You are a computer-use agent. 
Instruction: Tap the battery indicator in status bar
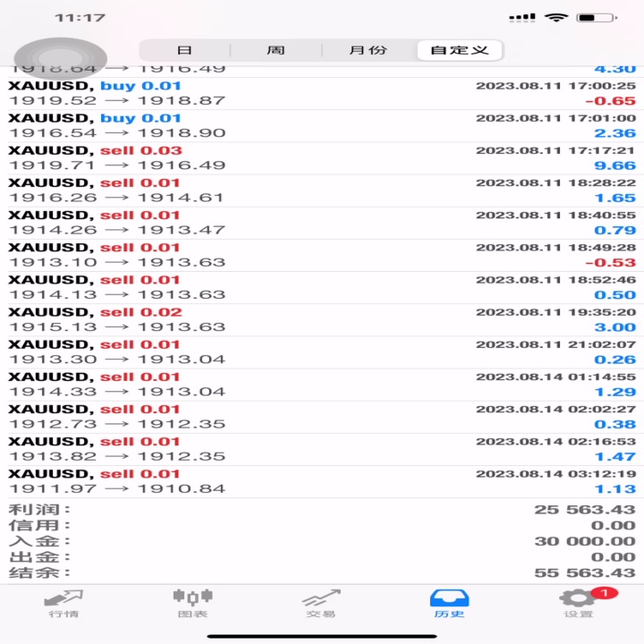click(597, 18)
